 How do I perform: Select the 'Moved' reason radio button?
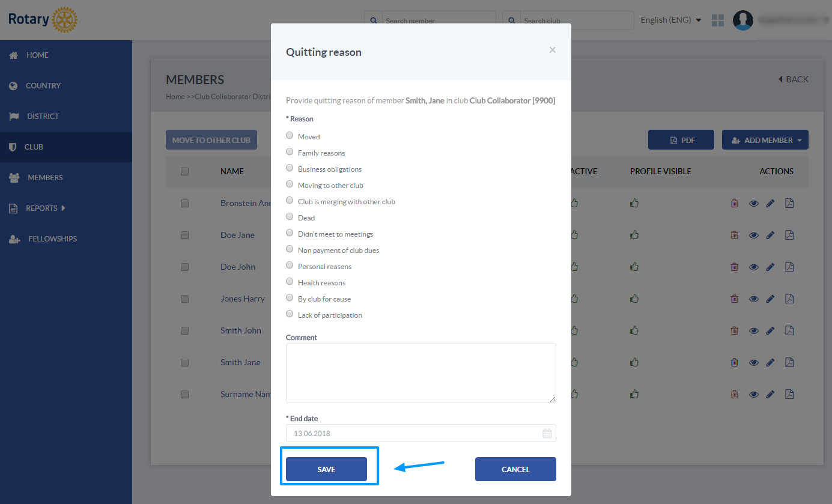click(290, 135)
